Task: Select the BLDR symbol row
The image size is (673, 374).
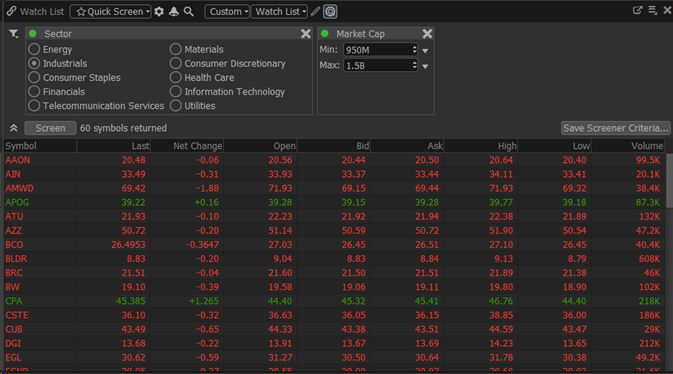Action: click(335, 259)
